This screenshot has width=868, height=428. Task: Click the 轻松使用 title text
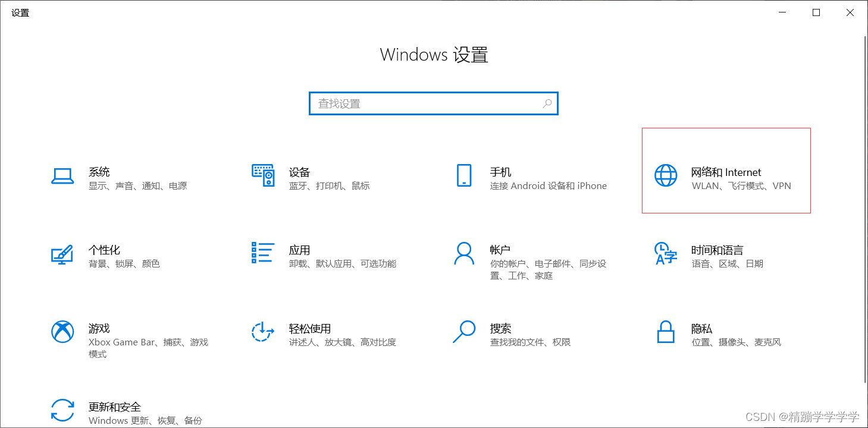click(x=310, y=328)
